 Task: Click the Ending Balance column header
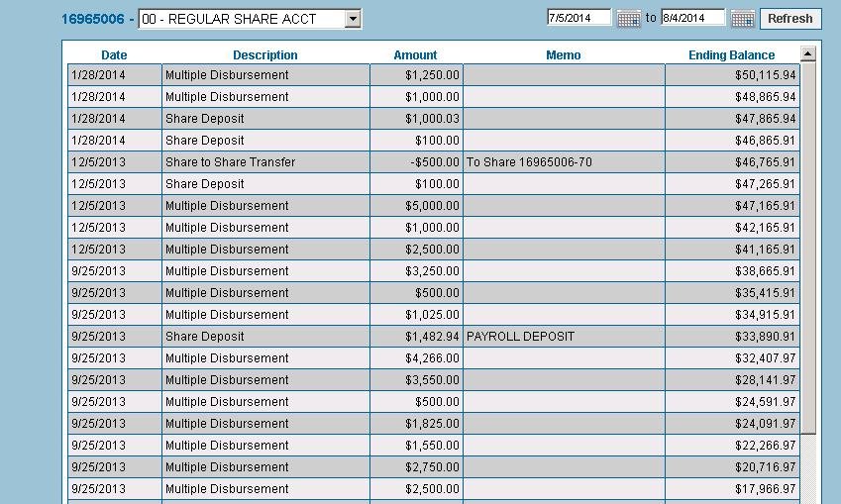[731, 55]
